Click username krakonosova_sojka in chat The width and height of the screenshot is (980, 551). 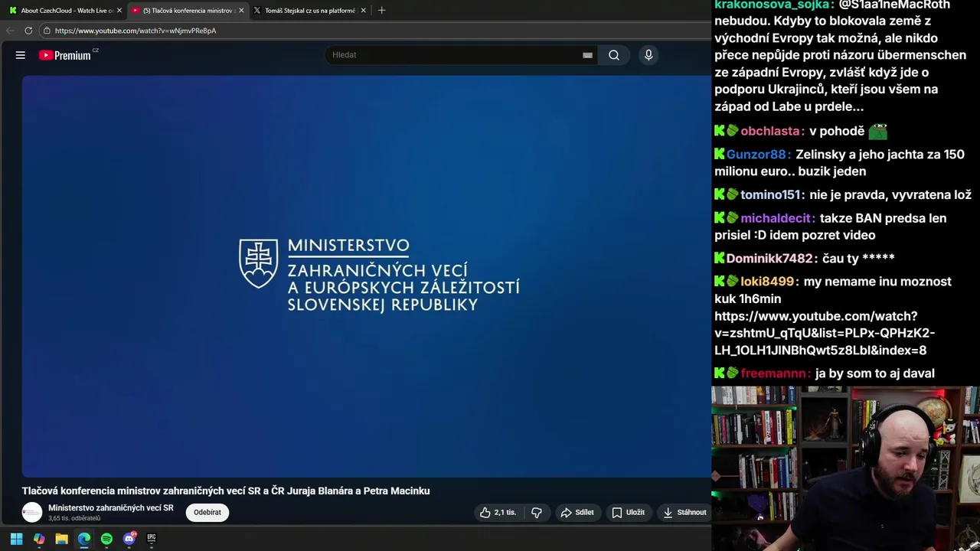[x=773, y=5]
